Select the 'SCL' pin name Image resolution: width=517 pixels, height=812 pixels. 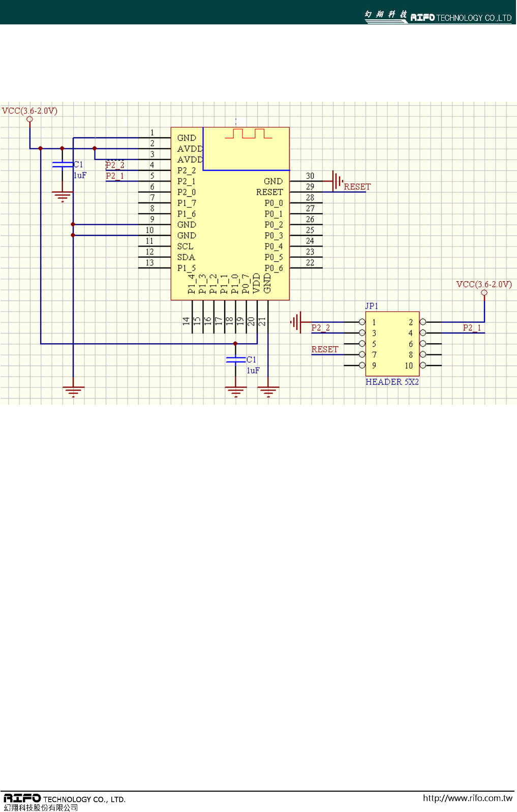point(185,246)
